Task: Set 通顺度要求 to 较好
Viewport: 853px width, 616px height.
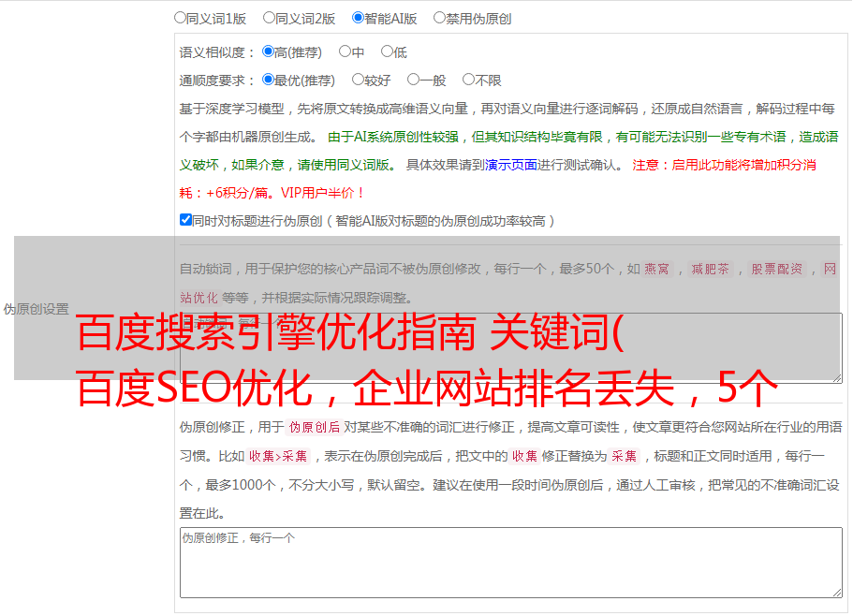Action: (358, 80)
